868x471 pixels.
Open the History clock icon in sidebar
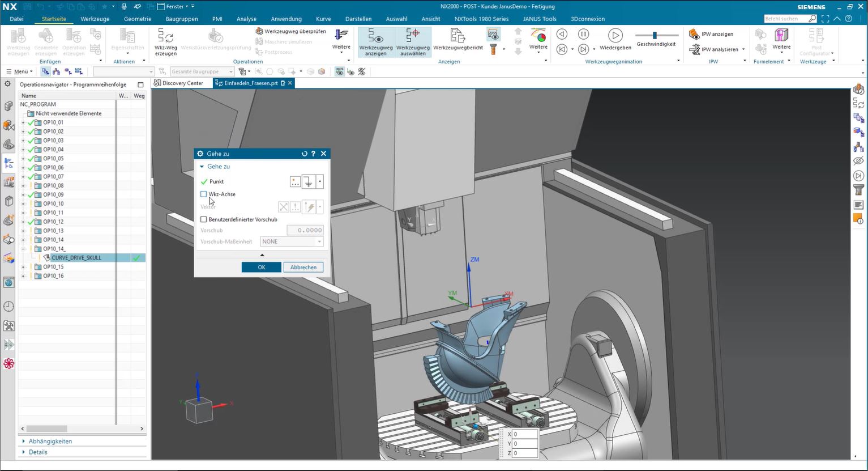[x=8, y=307]
